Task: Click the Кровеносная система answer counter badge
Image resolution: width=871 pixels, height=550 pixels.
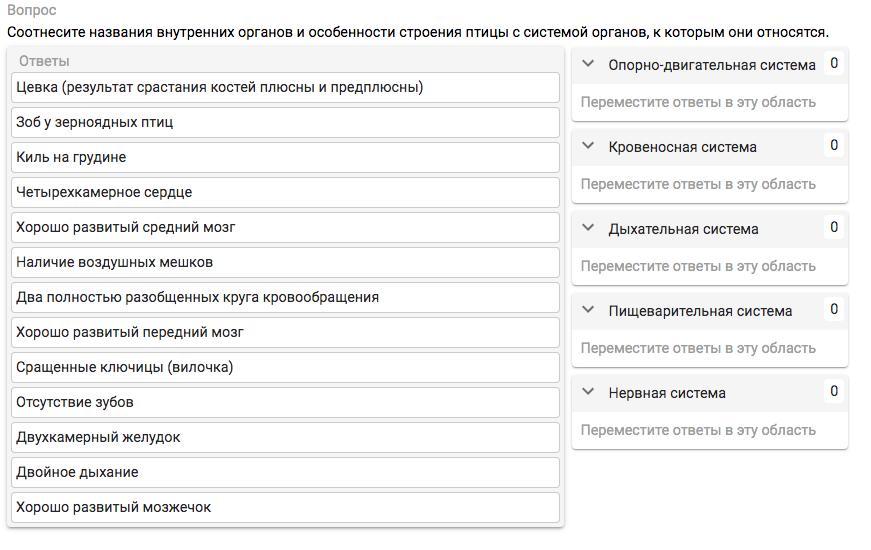Action: 833,146
